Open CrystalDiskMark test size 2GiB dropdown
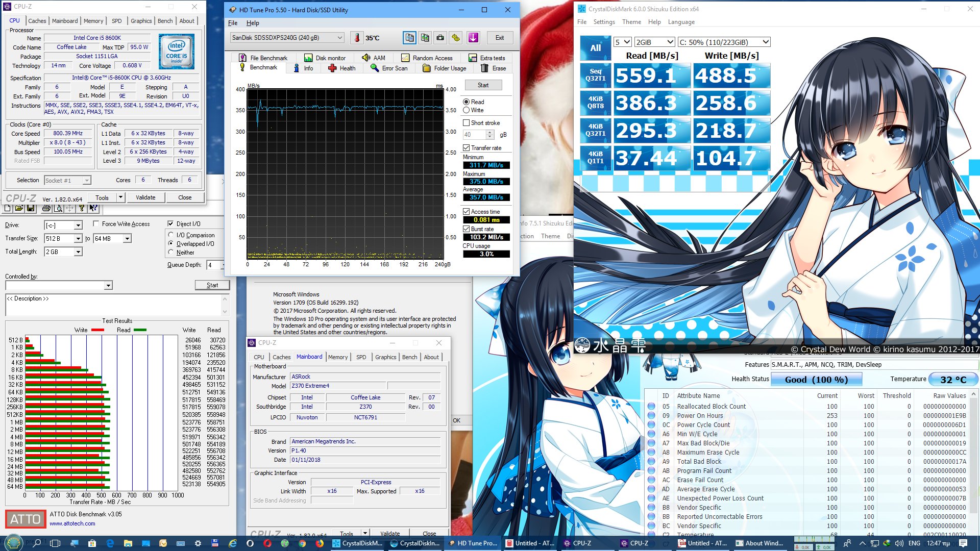The width and height of the screenshot is (980, 551). 655,42
